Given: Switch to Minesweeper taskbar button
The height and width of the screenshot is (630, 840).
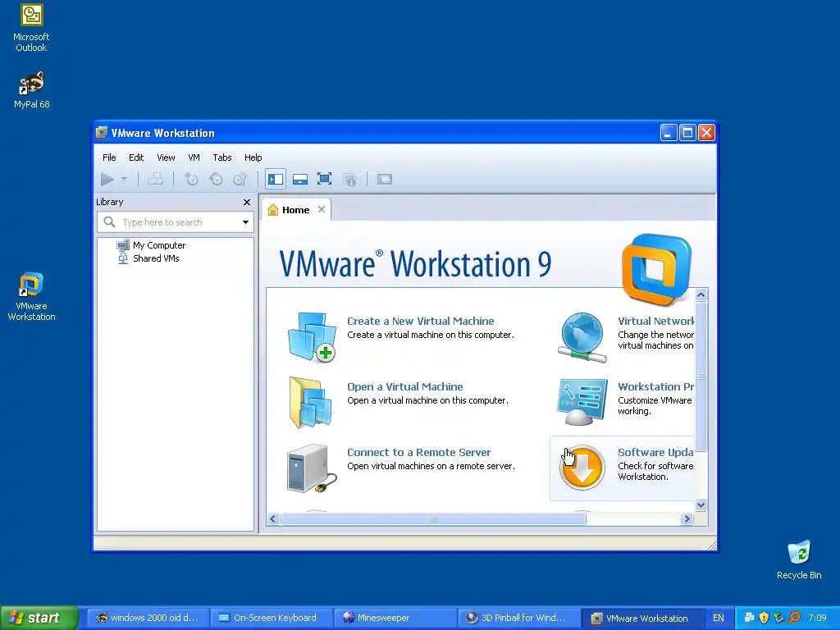Looking at the screenshot, I should point(395,618).
